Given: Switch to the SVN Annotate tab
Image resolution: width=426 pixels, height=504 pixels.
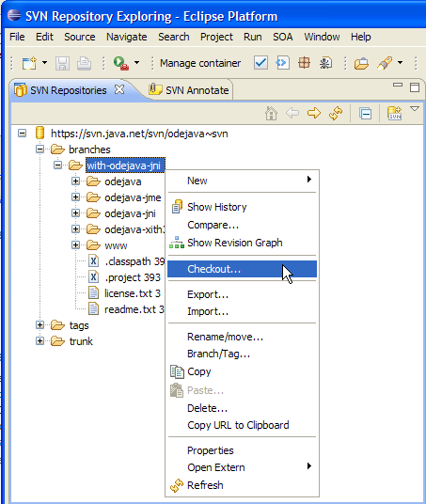Looking at the screenshot, I should point(189,90).
